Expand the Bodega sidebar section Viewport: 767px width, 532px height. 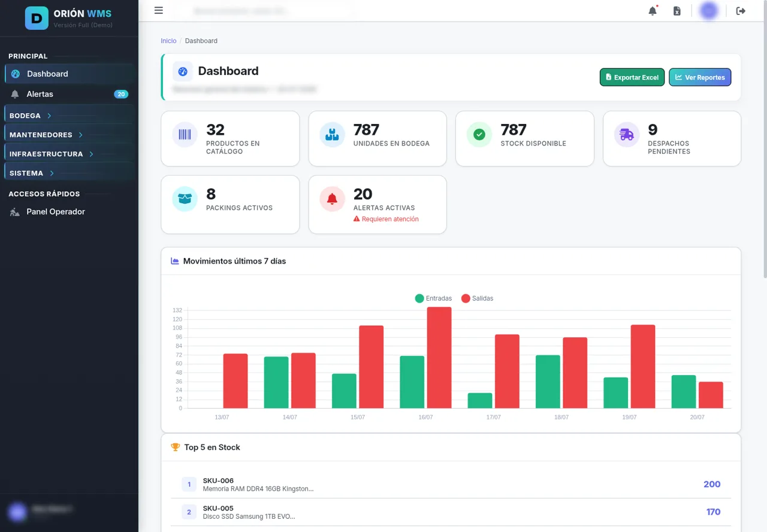pyautogui.click(x=69, y=116)
